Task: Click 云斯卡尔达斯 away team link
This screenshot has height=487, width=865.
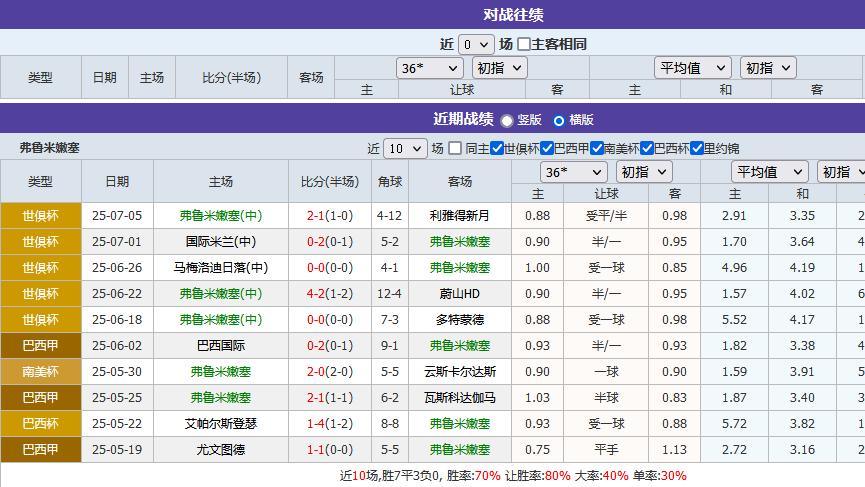Action: point(460,371)
